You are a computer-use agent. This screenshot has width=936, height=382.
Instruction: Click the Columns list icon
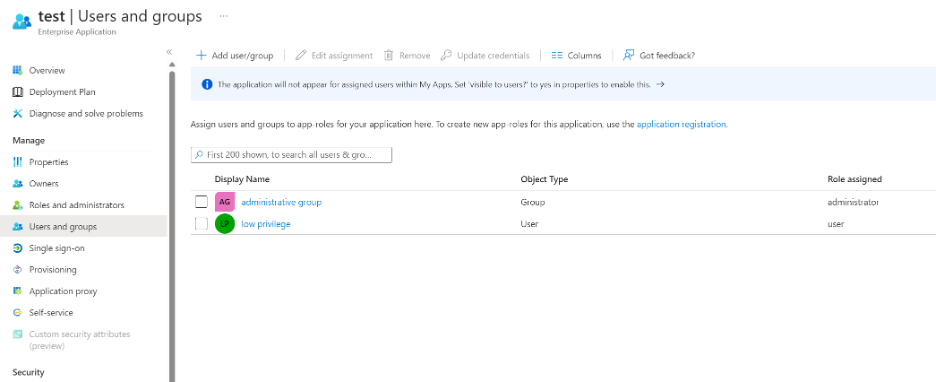point(557,56)
